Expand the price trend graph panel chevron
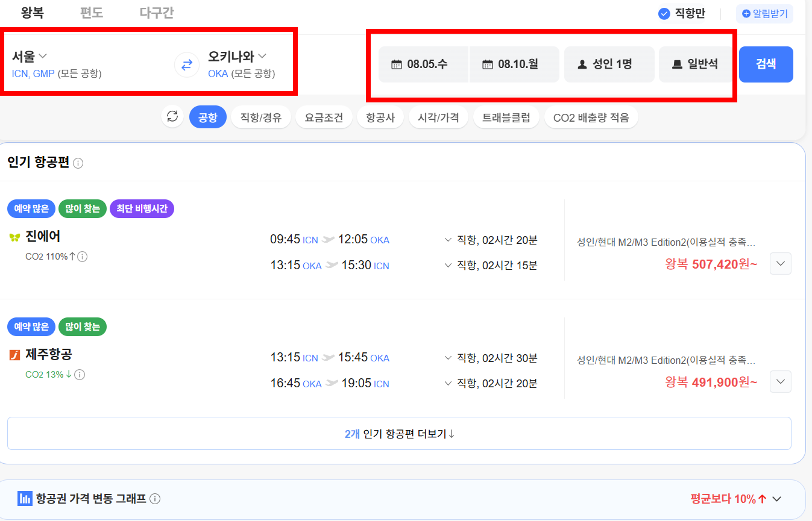Screen dimensions: 812x521 click(x=776, y=499)
